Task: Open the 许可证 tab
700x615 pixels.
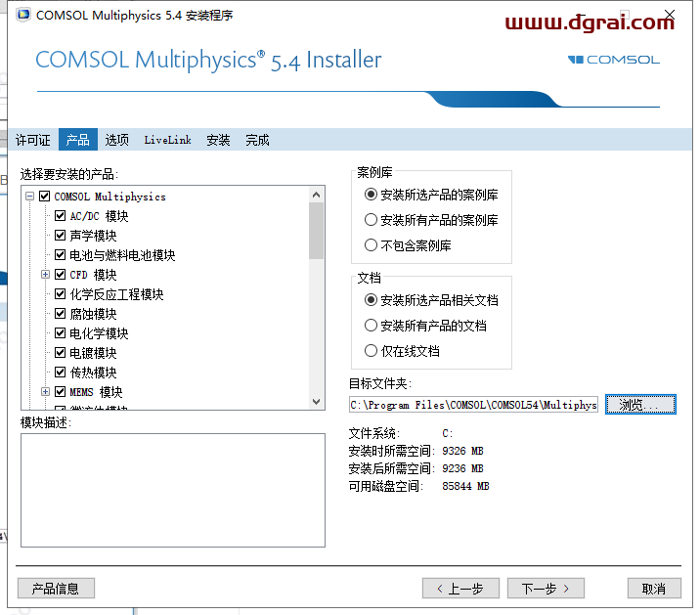Action: [x=32, y=140]
